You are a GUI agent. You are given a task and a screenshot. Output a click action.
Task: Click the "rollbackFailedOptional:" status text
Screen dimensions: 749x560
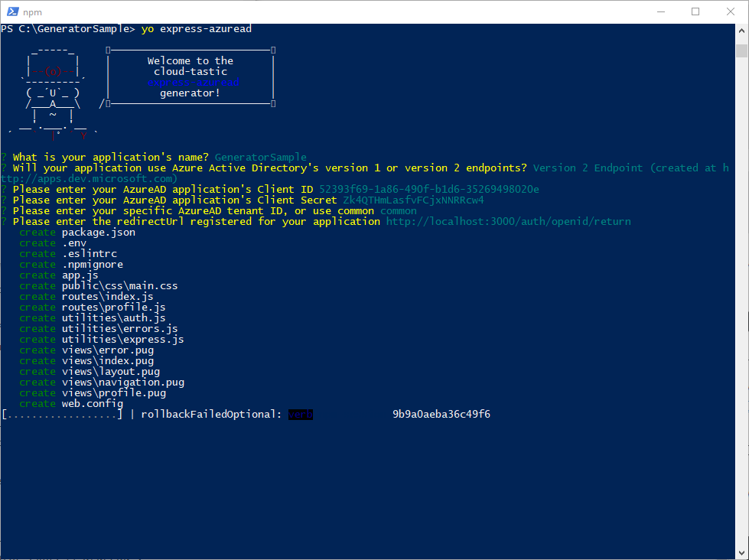212,415
